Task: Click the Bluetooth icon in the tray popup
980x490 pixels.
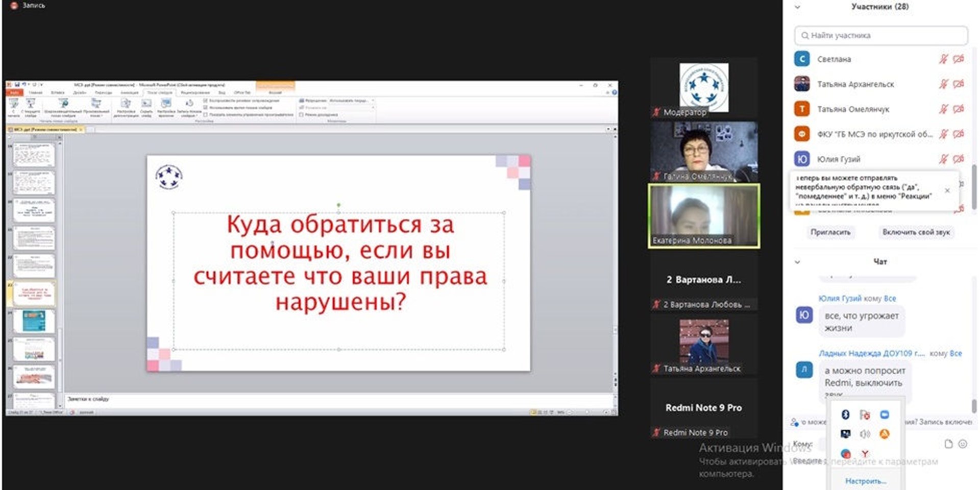Action: click(845, 414)
